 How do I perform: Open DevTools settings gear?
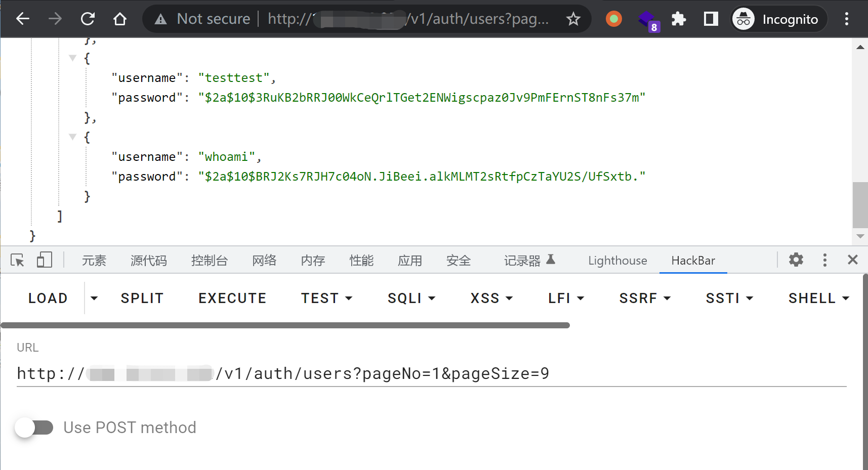pyautogui.click(x=796, y=260)
